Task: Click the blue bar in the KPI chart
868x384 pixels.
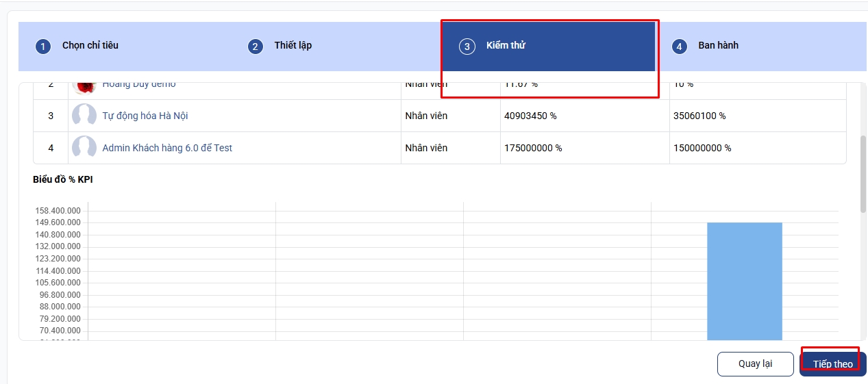Action: pos(744,281)
